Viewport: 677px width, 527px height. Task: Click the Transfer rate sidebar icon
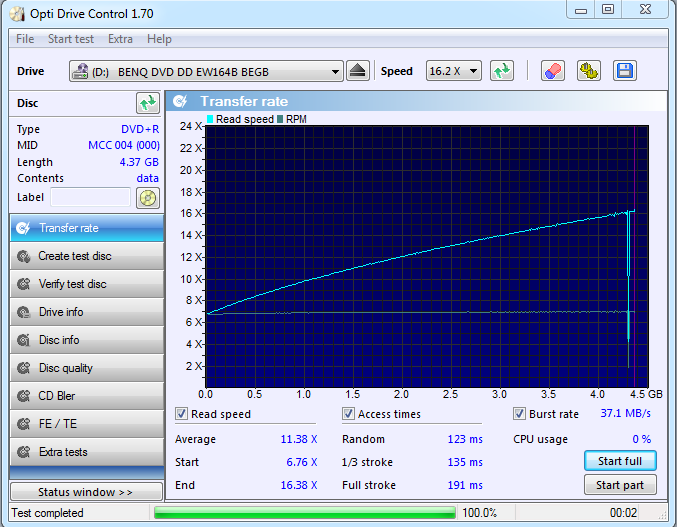click(x=23, y=228)
